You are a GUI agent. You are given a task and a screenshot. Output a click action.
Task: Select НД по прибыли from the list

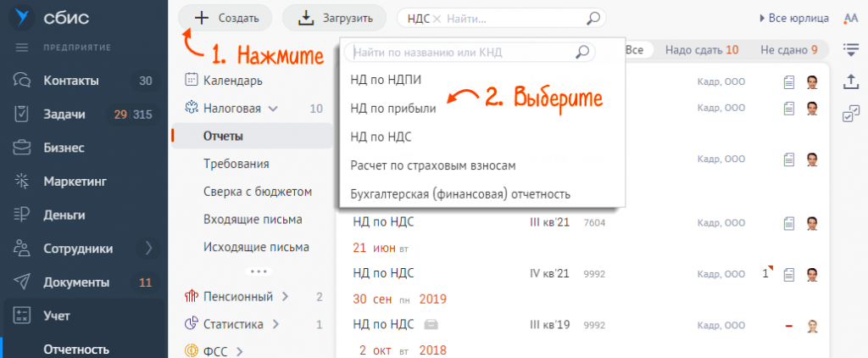pos(393,108)
